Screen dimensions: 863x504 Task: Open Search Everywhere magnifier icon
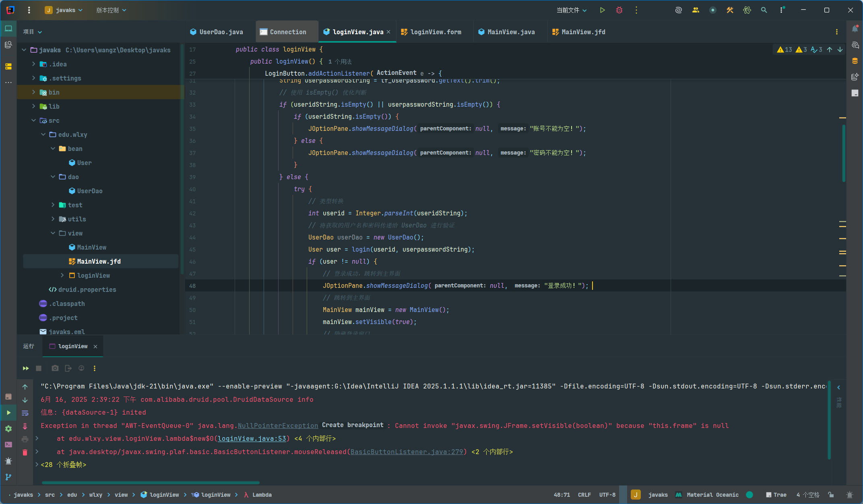tap(764, 10)
